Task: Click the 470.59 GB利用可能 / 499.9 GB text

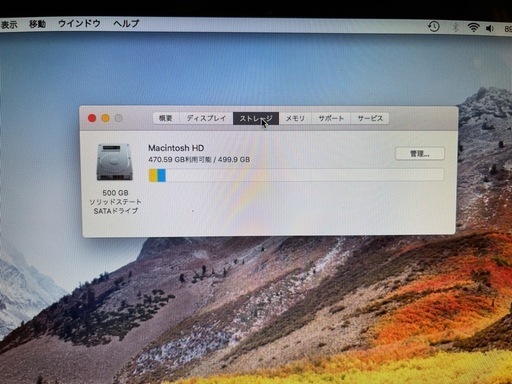Action: pyautogui.click(x=199, y=160)
